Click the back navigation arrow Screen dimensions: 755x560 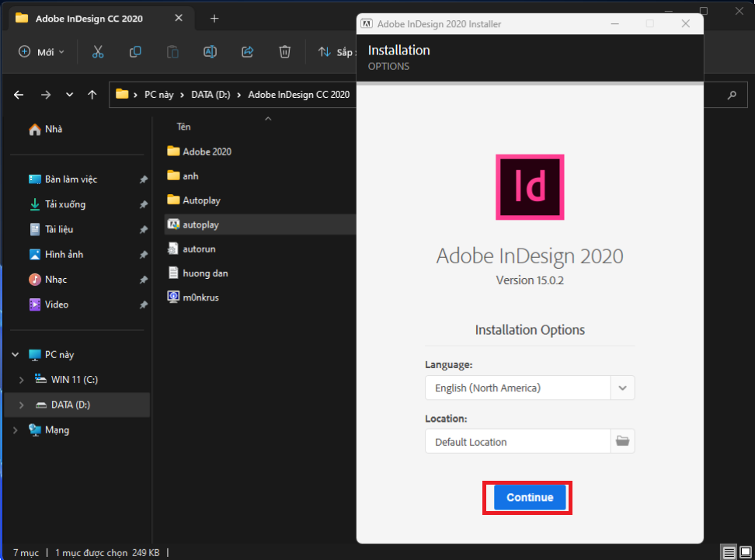pyautogui.click(x=19, y=95)
